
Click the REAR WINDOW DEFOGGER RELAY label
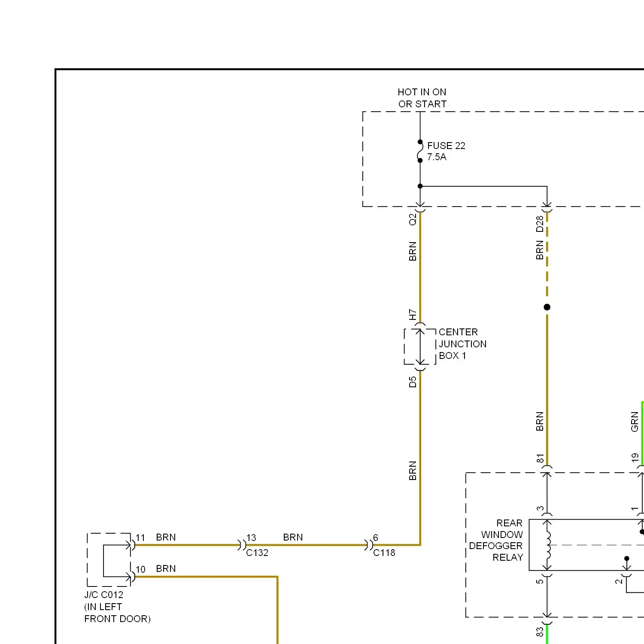click(496, 540)
